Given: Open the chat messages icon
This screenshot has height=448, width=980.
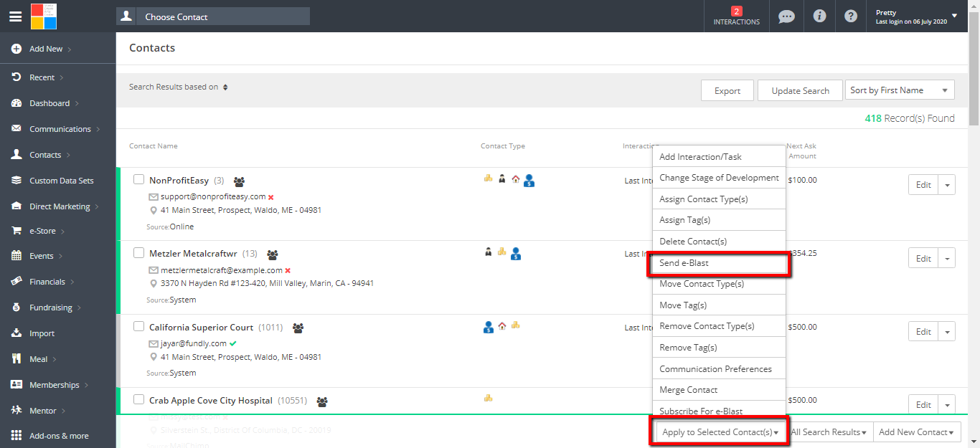Looking at the screenshot, I should pyautogui.click(x=786, y=16).
